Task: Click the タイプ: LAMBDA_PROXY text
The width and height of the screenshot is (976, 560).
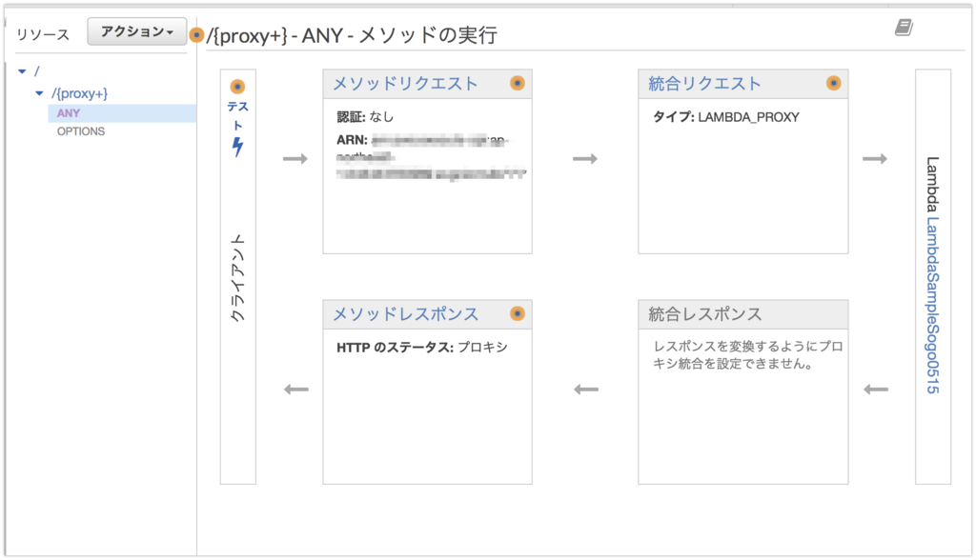Action: [725, 117]
